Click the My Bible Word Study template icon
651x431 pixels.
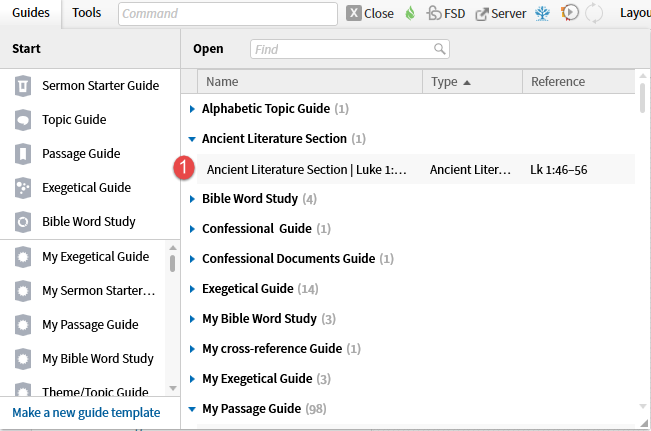tap(23, 359)
